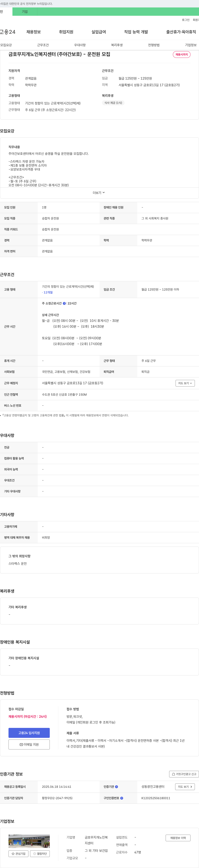
Task: Click the 이메일 지원 button
Action: point(29,744)
